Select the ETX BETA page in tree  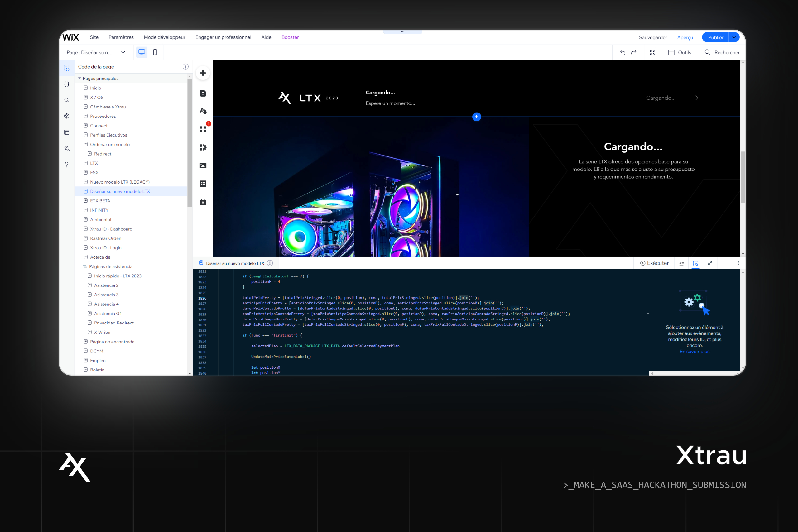pyautogui.click(x=100, y=201)
